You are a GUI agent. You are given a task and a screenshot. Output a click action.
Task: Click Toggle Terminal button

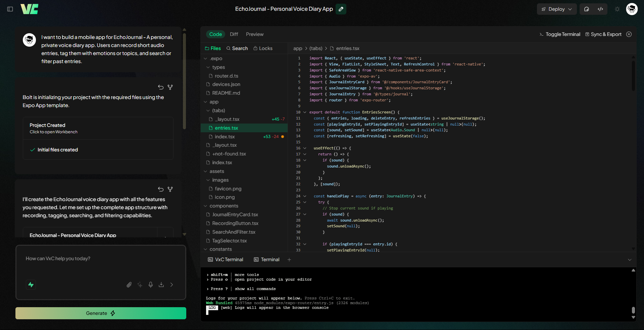[x=559, y=34]
